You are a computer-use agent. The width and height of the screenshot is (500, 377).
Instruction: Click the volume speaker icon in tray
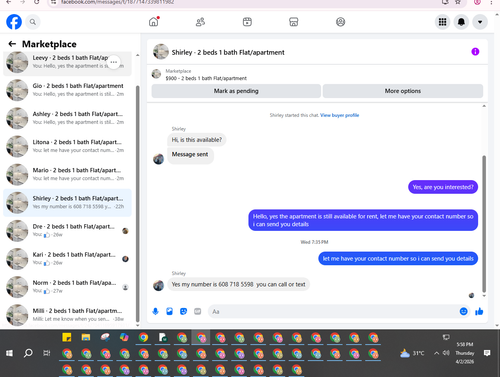pos(446,353)
